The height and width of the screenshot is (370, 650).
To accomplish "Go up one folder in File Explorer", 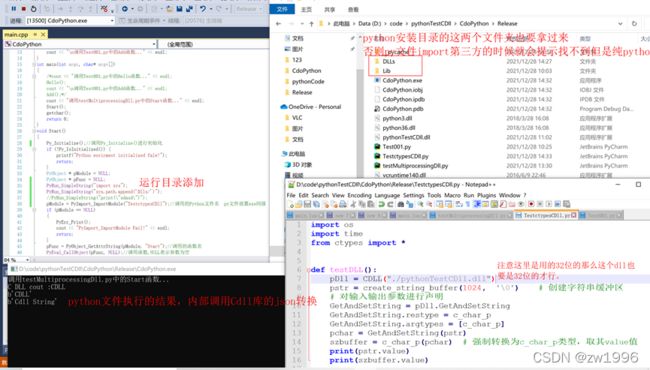I will pos(311,24).
